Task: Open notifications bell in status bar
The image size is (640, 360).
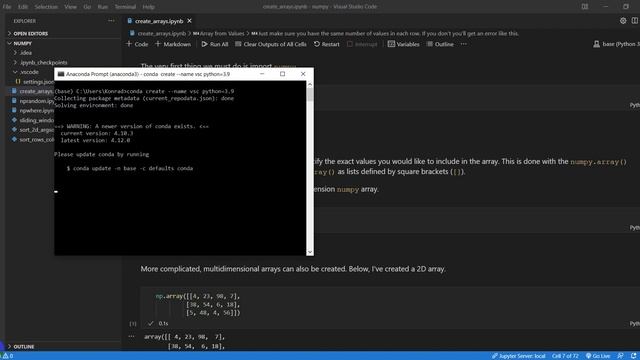Action: [x=633, y=356]
